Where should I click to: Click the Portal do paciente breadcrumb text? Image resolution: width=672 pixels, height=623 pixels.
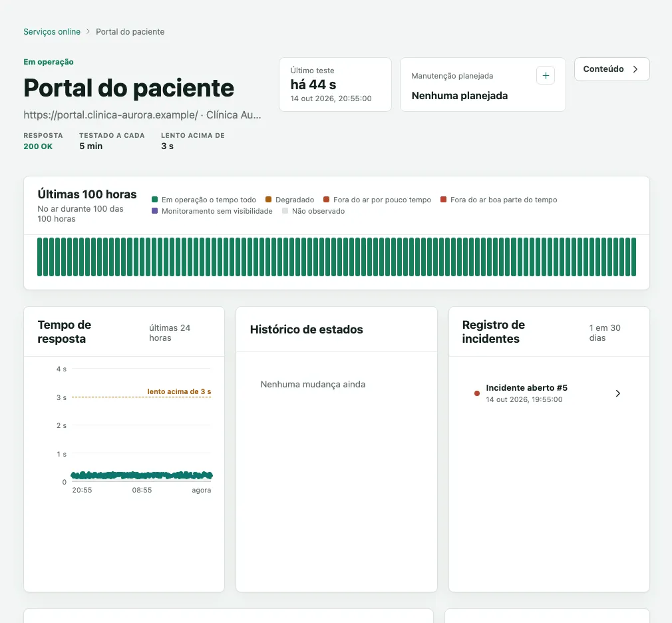pyautogui.click(x=130, y=32)
